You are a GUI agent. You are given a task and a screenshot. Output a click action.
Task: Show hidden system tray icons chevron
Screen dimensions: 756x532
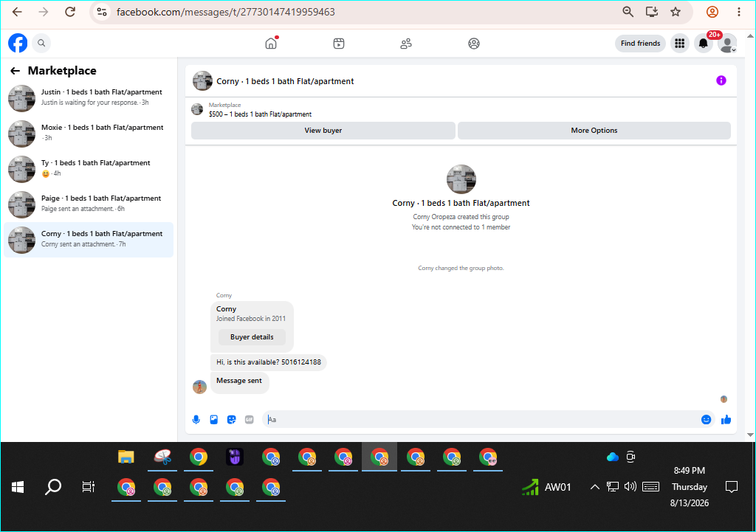pyautogui.click(x=594, y=487)
